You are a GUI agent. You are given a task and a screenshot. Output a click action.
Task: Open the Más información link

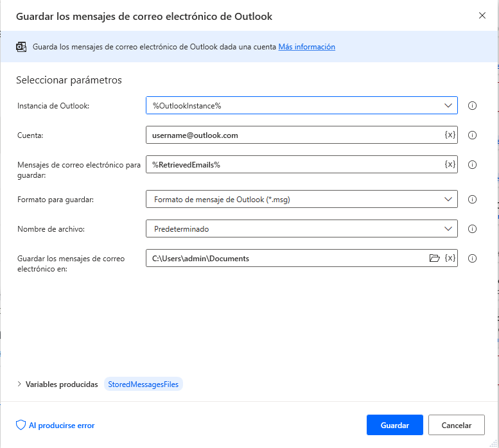306,47
